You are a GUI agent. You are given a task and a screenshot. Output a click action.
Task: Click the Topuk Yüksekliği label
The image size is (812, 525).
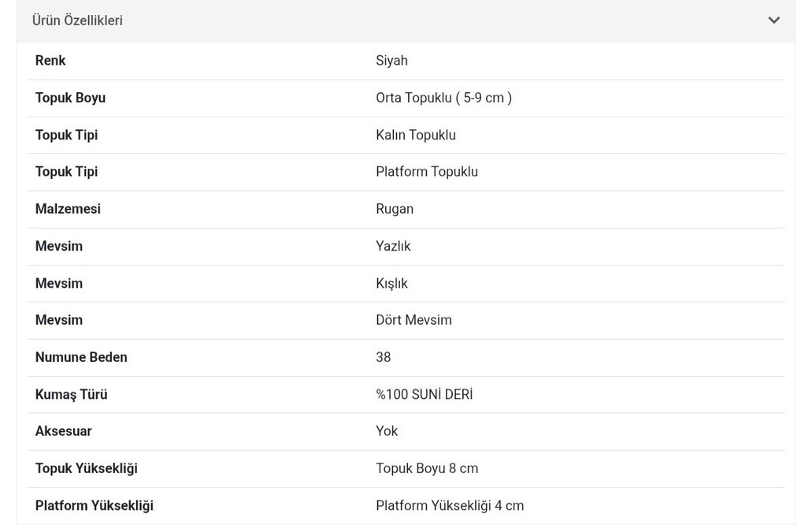(86, 468)
